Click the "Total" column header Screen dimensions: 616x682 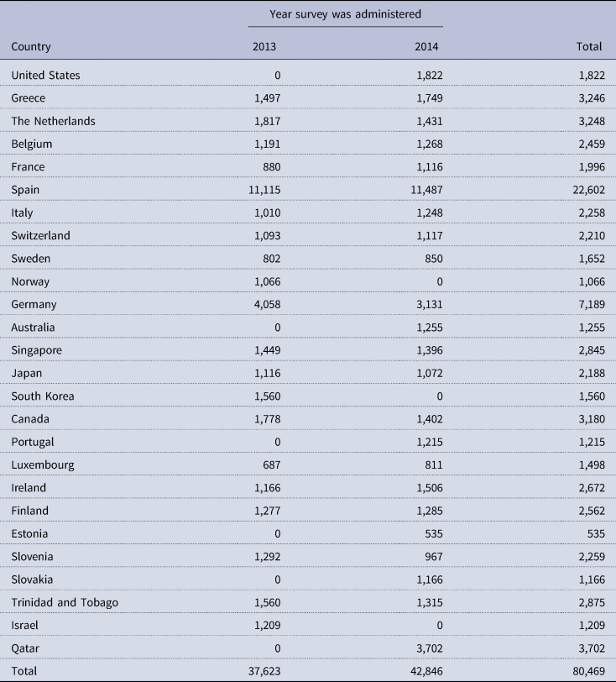(x=590, y=46)
